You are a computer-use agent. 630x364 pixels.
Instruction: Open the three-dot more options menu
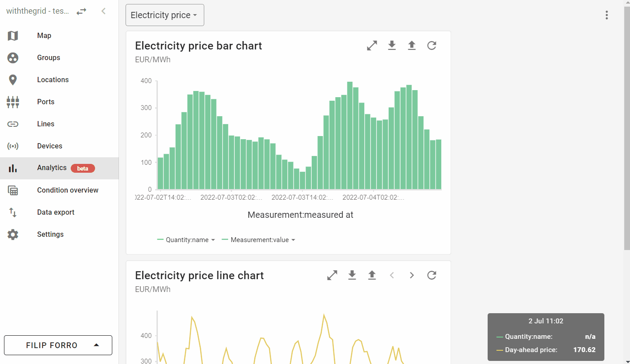coord(607,15)
